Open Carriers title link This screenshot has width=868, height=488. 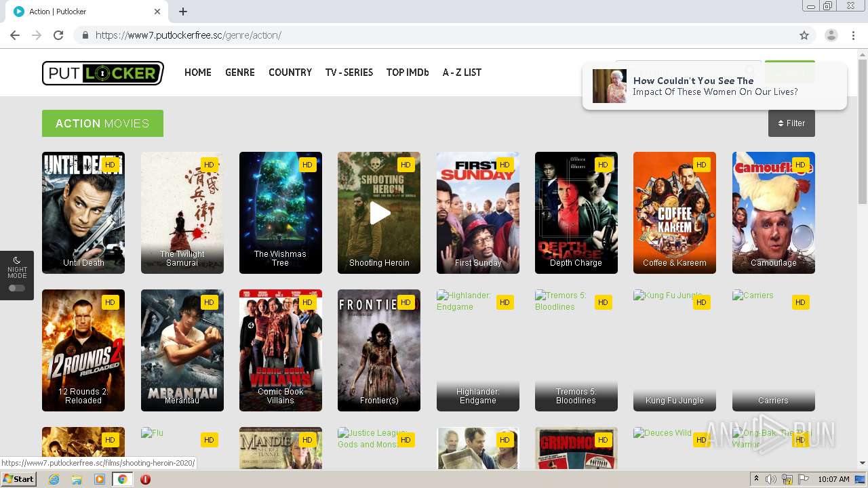774,401
